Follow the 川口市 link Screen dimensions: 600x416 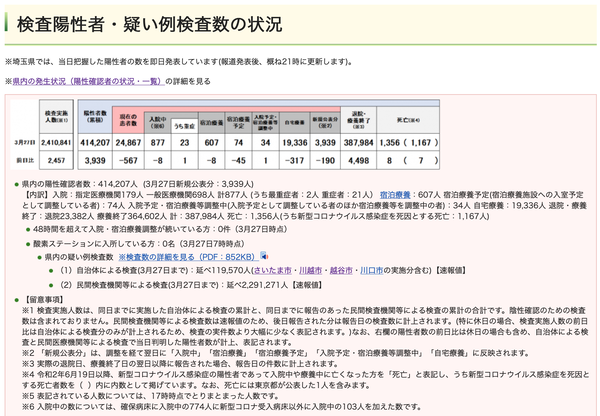tap(372, 270)
